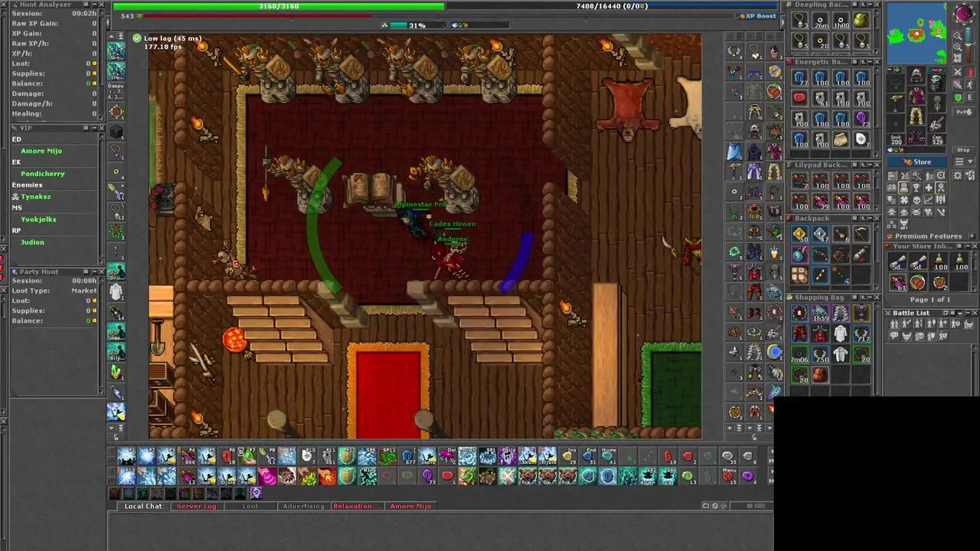Toggle chase opponent mode icon
This screenshot has height=551, width=980.
click(x=970, y=84)
